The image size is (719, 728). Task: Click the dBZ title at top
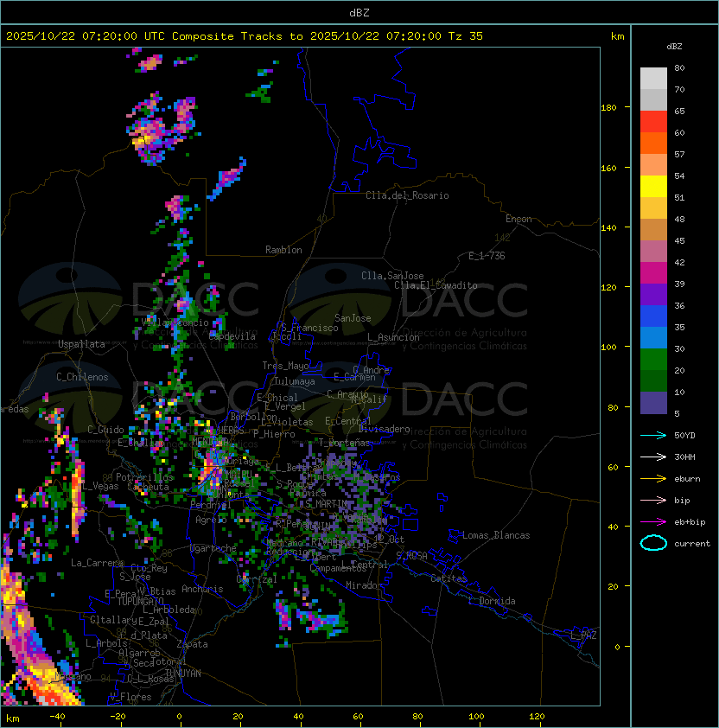[x=359, y=12]
